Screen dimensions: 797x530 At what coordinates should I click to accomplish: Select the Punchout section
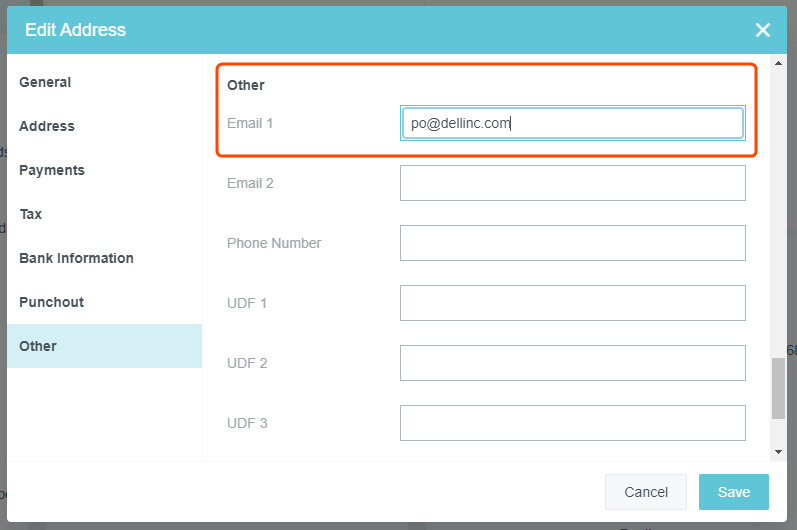(51, 302)
